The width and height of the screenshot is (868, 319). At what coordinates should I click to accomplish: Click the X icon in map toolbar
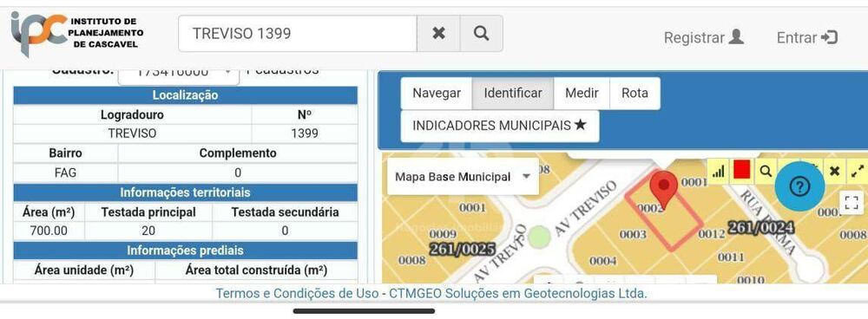click(834, 172)
